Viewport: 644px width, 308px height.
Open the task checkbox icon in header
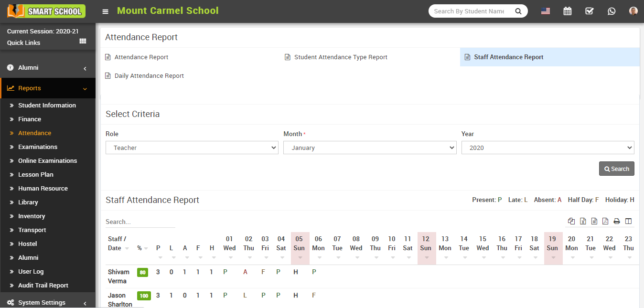click(589, 11)
